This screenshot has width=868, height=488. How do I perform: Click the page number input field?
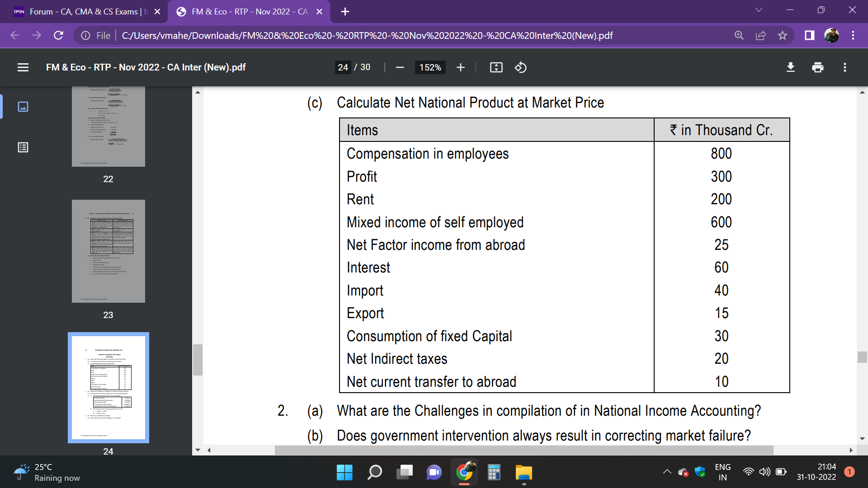pyautogui.click(x=343, y=67)
